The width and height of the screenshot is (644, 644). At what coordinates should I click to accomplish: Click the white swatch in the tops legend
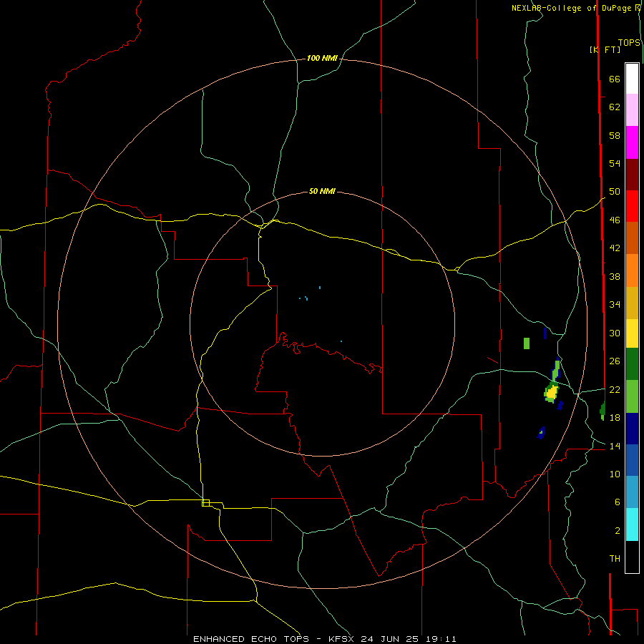coord(632,79)
